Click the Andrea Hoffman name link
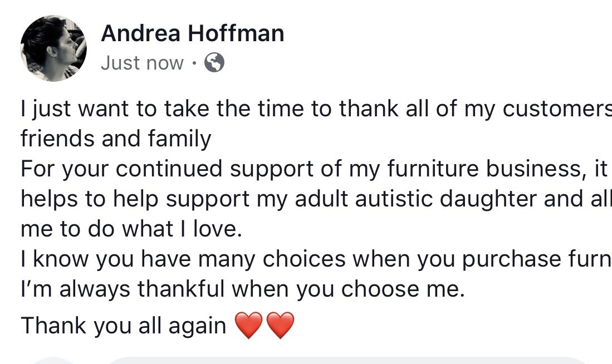The height and width of the screenshot is (364, 612). [192, 34]
